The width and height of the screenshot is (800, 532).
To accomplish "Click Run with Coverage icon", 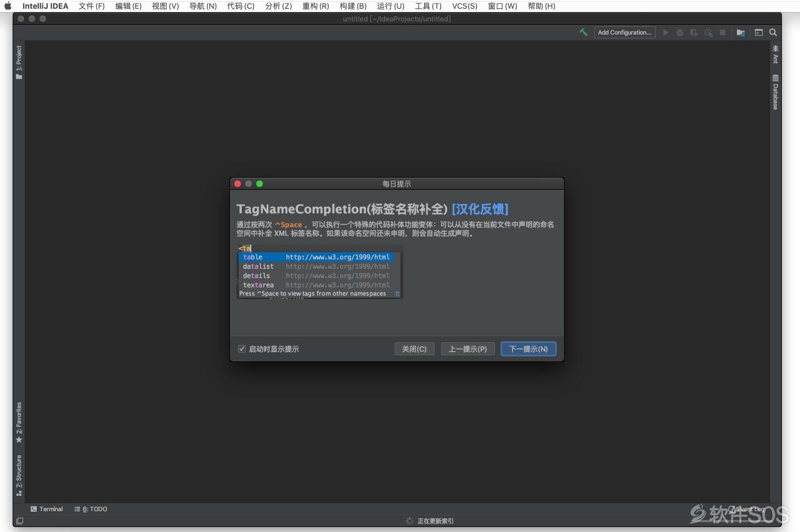I will click(x=694, y=32).
